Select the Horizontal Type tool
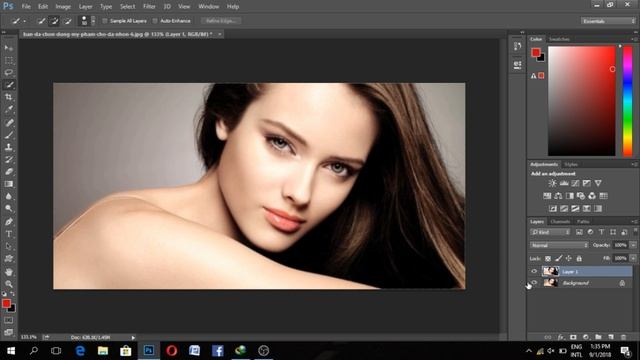 [x=9, y=234]
